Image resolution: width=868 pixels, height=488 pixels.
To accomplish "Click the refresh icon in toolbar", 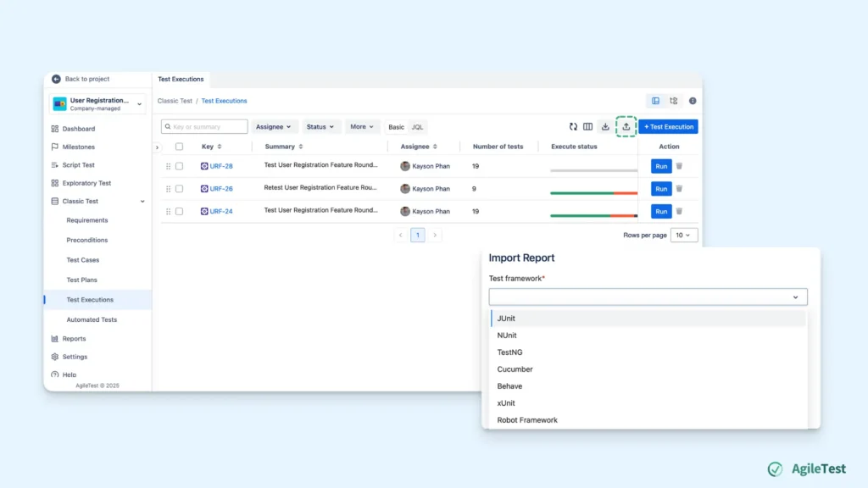I will 573,127.
